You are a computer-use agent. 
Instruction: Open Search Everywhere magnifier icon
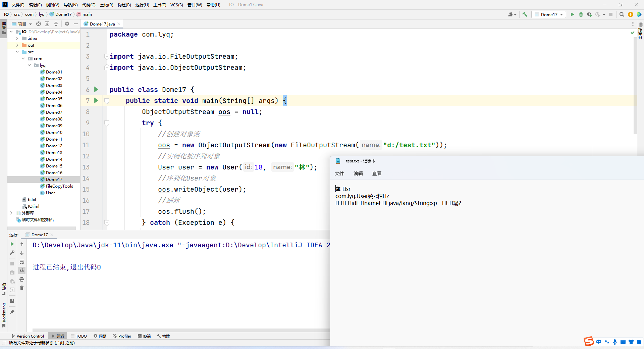coord(622,14)
